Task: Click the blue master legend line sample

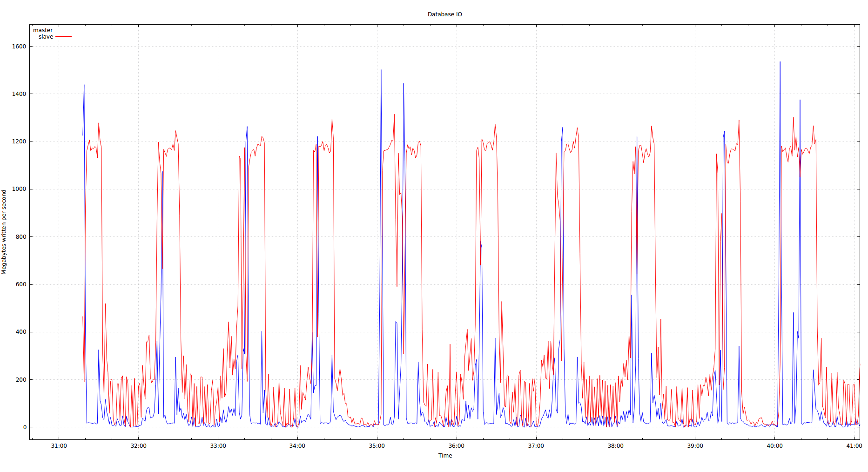Action: tap(64, 30)
